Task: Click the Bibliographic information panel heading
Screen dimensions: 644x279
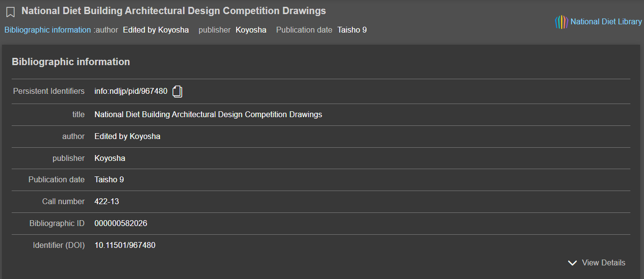Action: pos(71,62)
